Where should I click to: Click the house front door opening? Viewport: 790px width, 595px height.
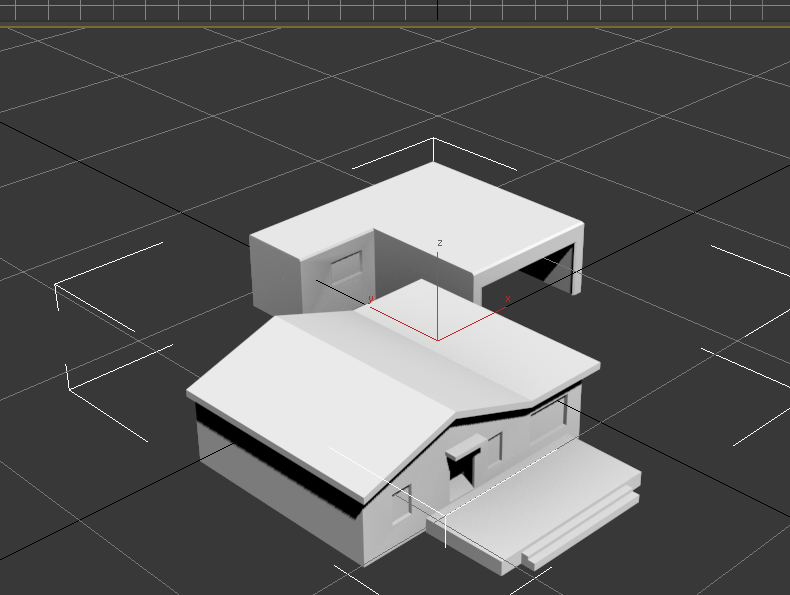pos(461,470)
